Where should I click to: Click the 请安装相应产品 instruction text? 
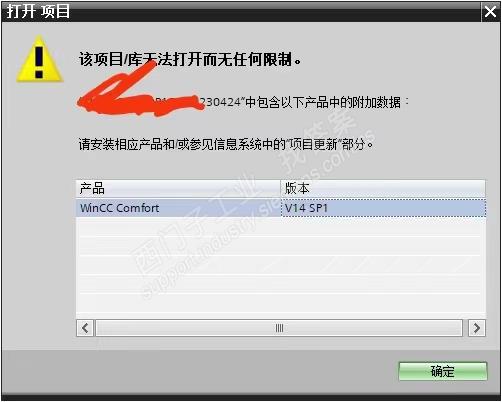[x=226, y=144]
